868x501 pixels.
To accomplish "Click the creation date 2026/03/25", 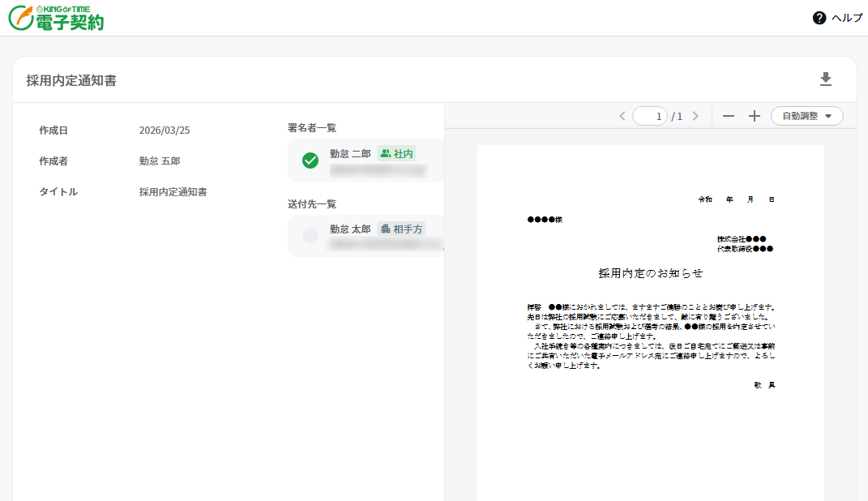I will click(165, 130).
